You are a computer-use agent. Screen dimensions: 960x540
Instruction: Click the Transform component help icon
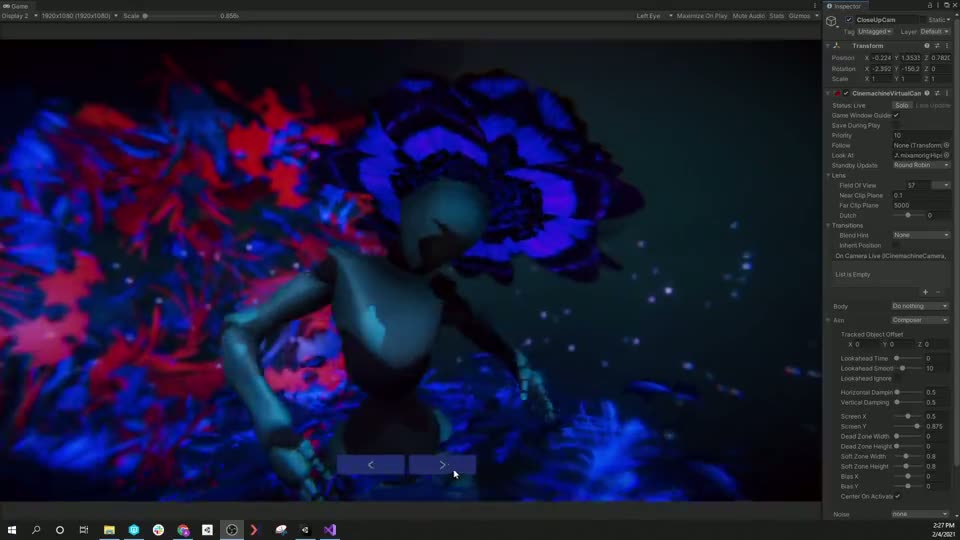click(x=926, y=46)
